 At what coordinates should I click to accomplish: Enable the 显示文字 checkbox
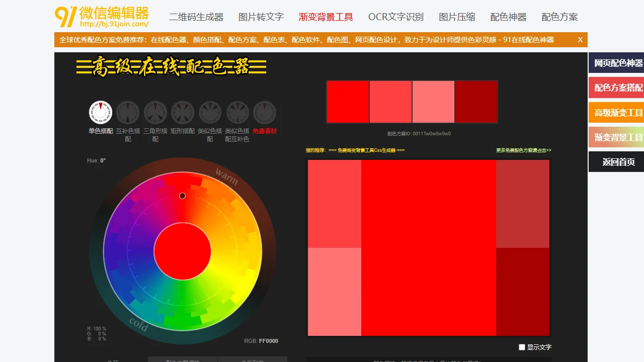coord(522,347)
